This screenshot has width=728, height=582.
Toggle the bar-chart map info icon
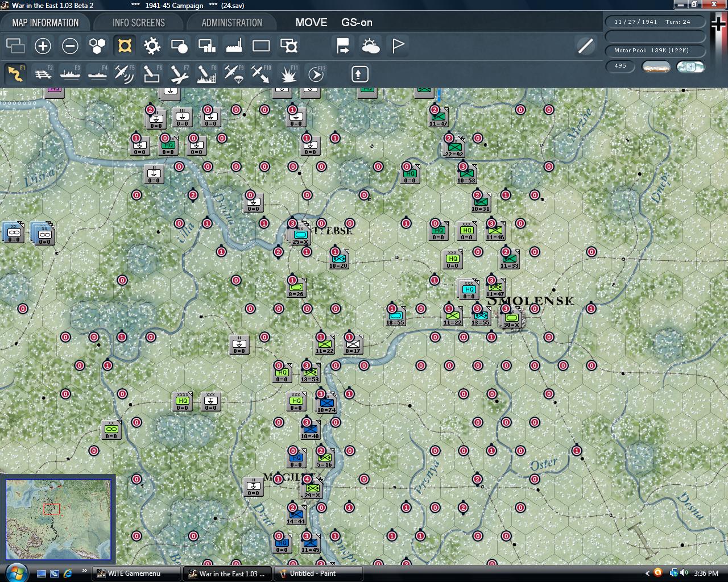pos(206,46)
